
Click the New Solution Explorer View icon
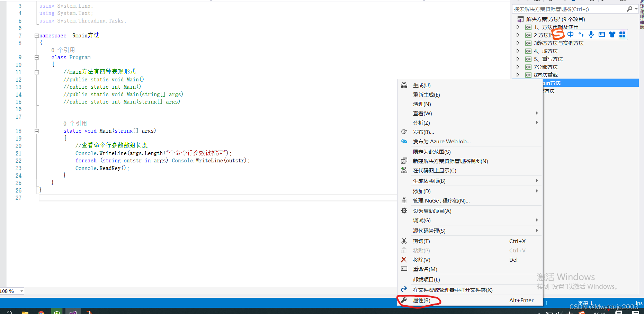(404, 161)
